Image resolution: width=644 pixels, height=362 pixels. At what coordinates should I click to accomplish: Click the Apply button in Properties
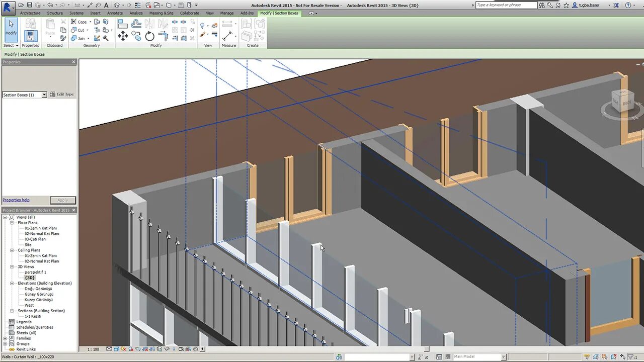coord(62,200)
